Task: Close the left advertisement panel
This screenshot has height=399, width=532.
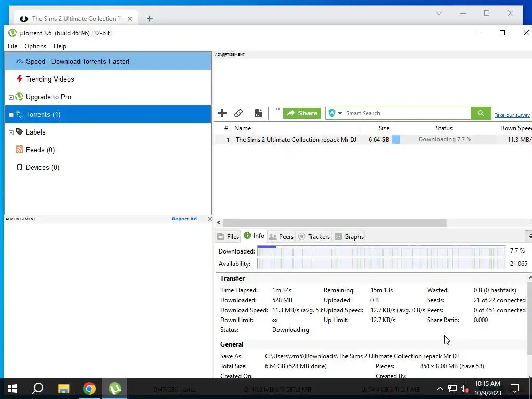Action: (x=210, y=219)
